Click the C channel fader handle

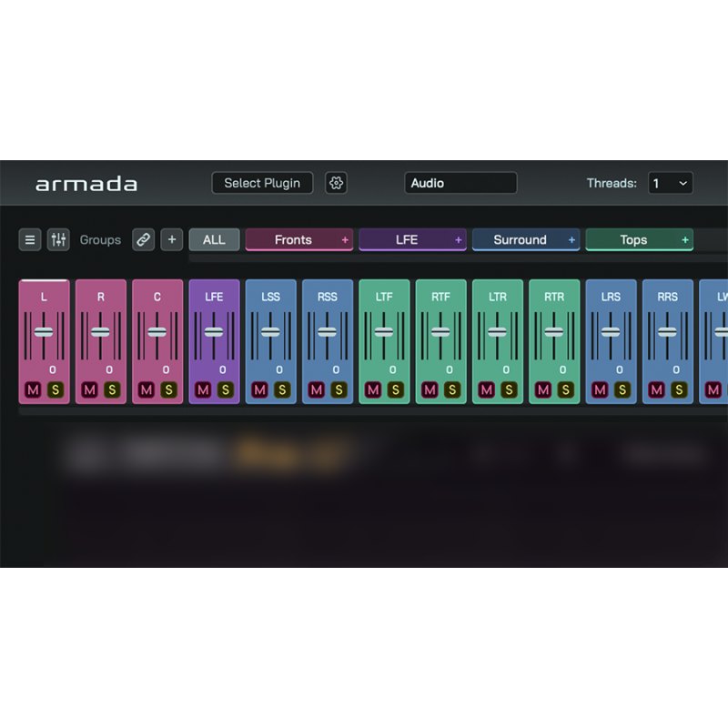(x=157, y=332)
